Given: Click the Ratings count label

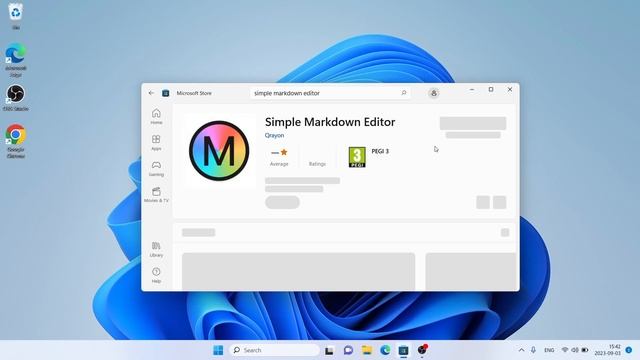Looking at the screenshot, I should pos(317,164).
